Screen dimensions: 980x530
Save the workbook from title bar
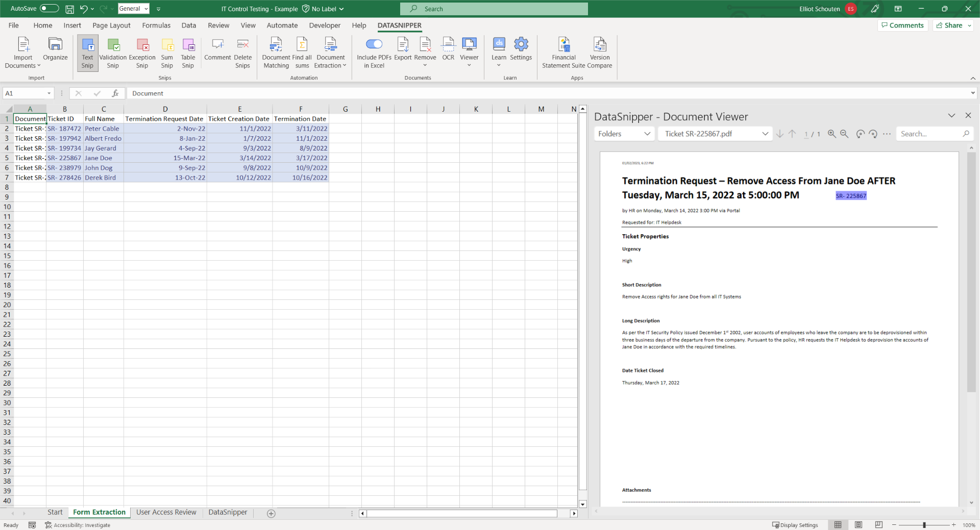click(x=69, y=9)
